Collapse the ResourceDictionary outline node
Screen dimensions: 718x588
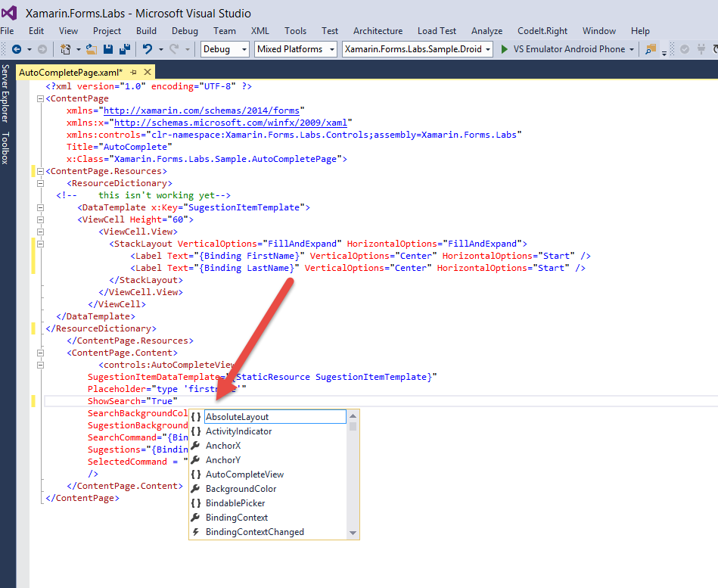(x=40, y=183)
